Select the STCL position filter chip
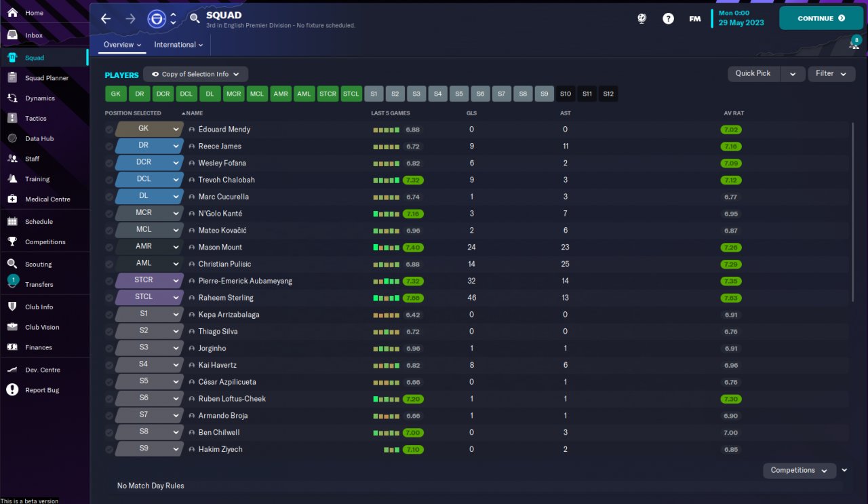 tap(351, 94)
